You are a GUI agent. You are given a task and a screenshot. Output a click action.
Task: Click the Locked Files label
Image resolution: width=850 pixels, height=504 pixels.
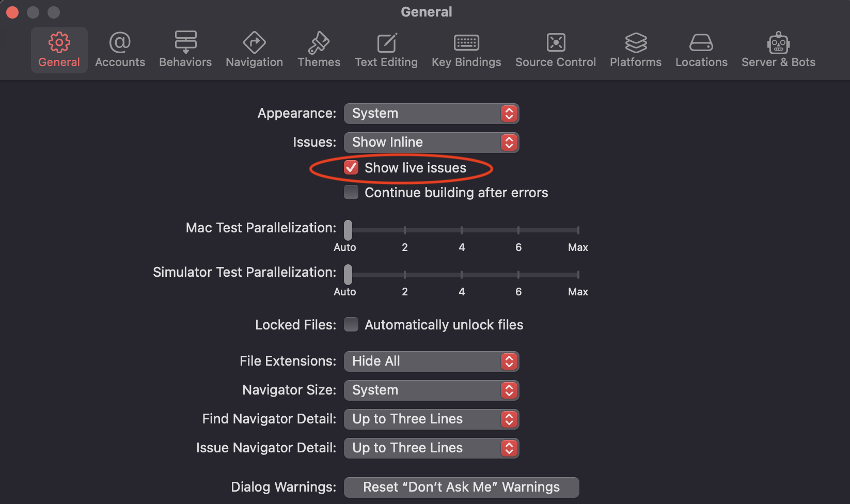coord(295,325)
